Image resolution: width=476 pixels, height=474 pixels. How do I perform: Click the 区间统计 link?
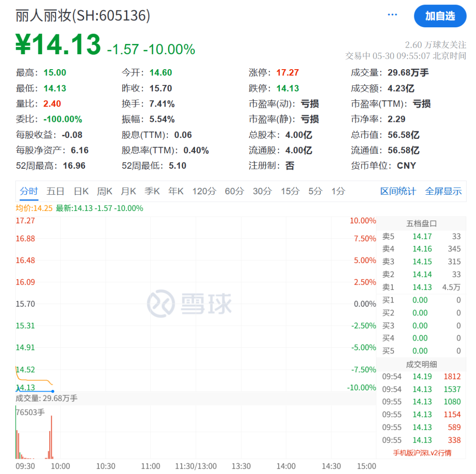coord(398,191)
